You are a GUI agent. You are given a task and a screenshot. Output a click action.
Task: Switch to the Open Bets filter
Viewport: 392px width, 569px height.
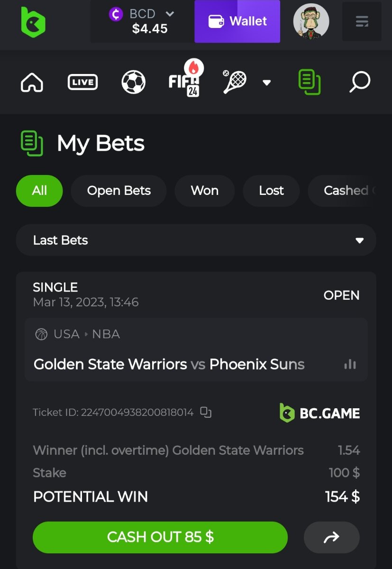click(119, 191)
